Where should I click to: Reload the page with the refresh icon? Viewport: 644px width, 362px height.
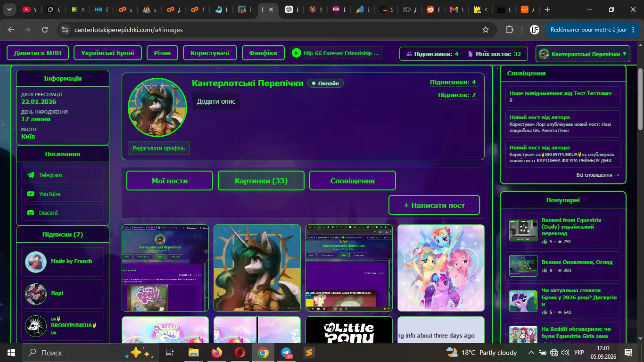tap(45, 30)
